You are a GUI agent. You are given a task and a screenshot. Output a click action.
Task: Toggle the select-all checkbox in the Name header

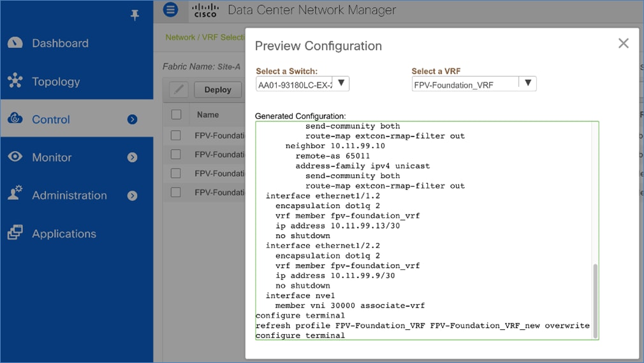(x=176, y=114)
